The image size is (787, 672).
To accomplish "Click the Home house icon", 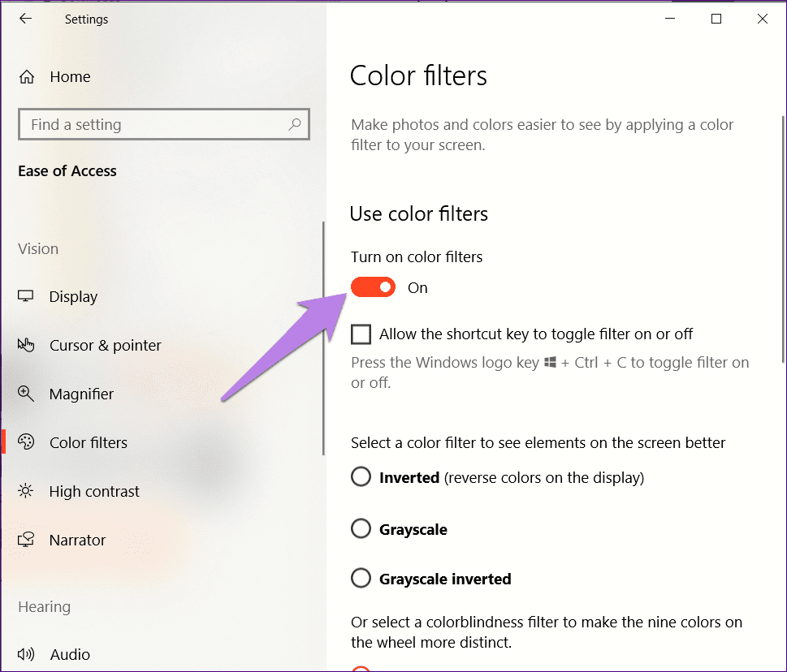I will (x=27, y=77).
